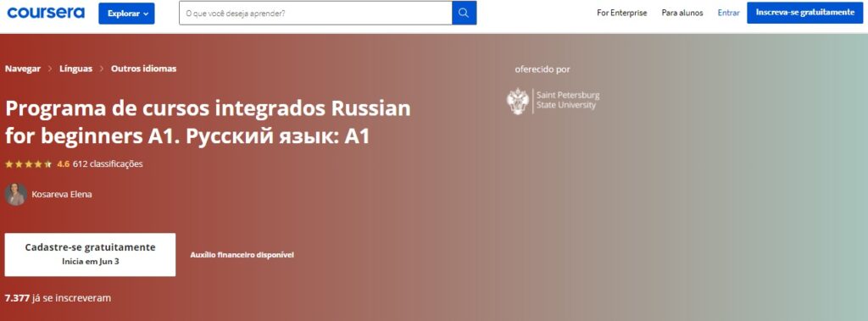Open the Coursera home logo
The height and width of the screenshot is (321, 868).
coord(46,13)
